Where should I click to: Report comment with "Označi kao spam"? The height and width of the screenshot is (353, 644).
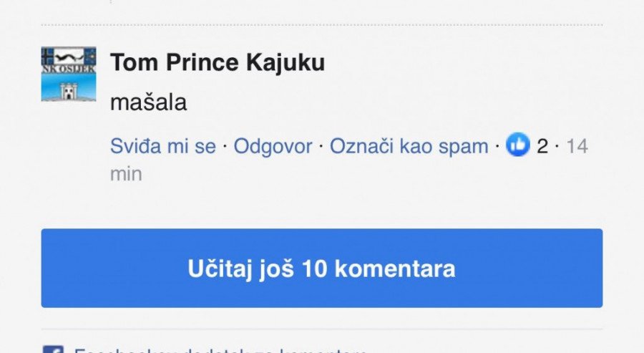coord(409,147)
